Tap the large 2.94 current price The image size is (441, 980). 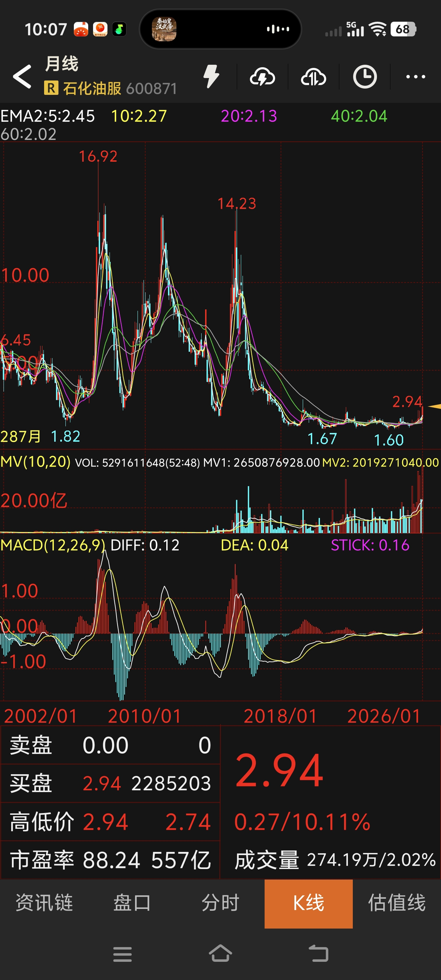tap(279, 770)
